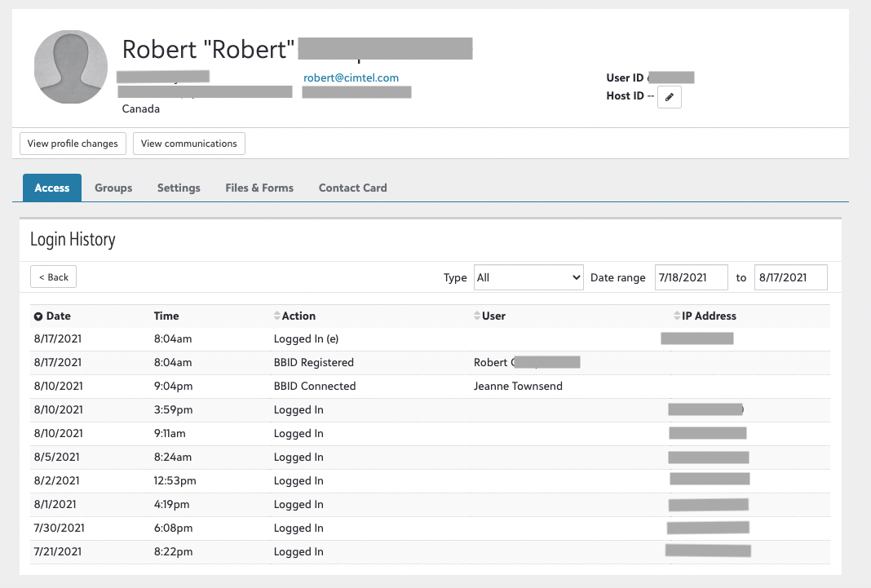Select the Contact Card tab
This screenshot has height=588, width=871.
(x=352, y=188)
